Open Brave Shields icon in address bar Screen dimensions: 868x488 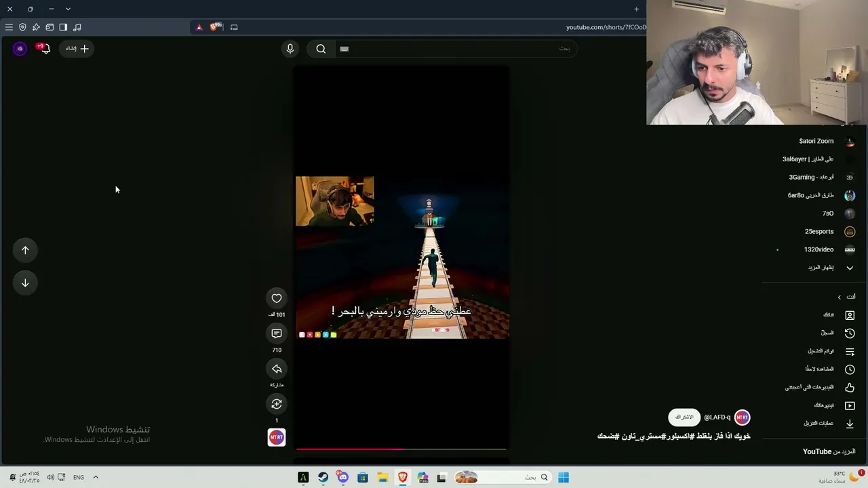(x=215, y=27)
